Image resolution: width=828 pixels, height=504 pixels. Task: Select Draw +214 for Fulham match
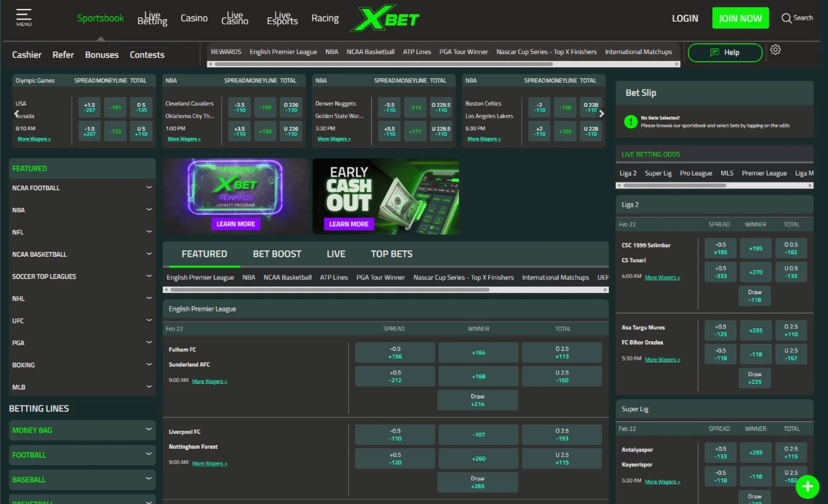pos(478,400)
